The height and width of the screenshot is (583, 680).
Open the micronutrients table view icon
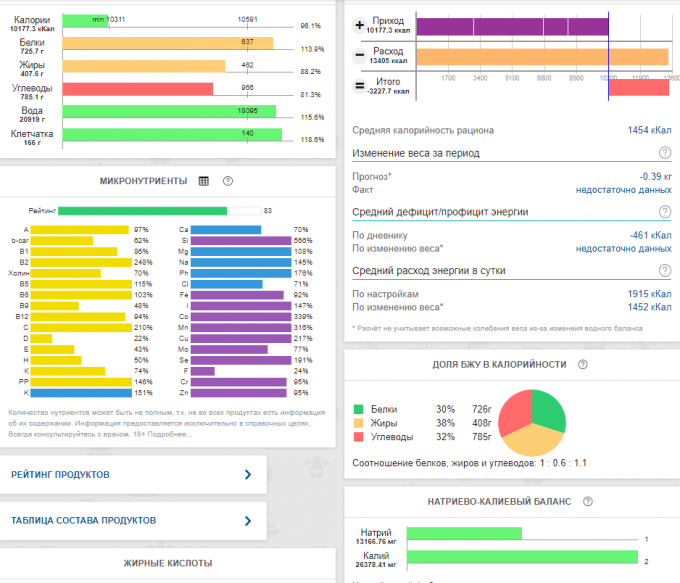coord(204,181)
